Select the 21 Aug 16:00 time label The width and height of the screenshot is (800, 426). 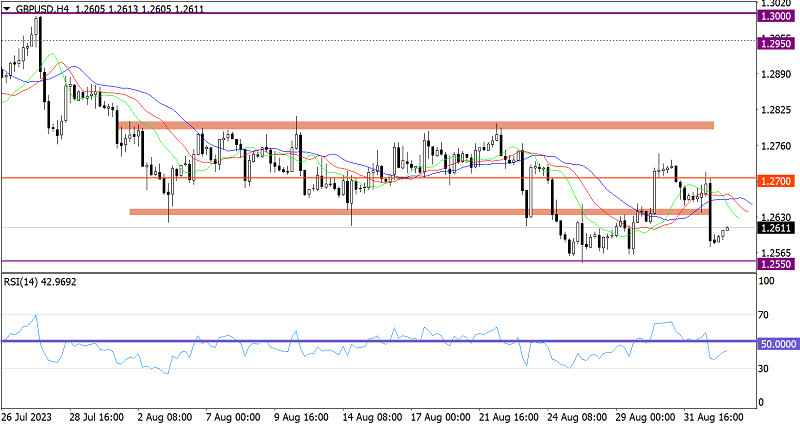[509, 417]
